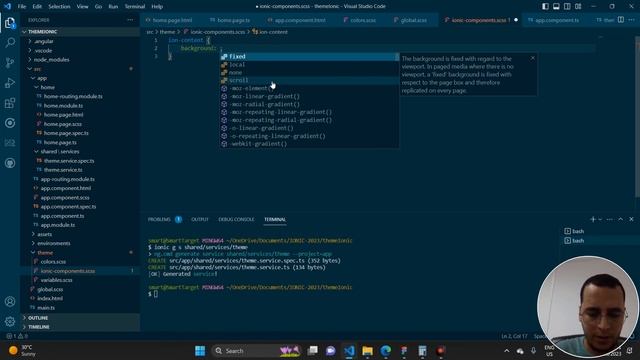The height and width of the screenshot is (360, 640).
Task: Expand the Outline section
Action: 38,318
